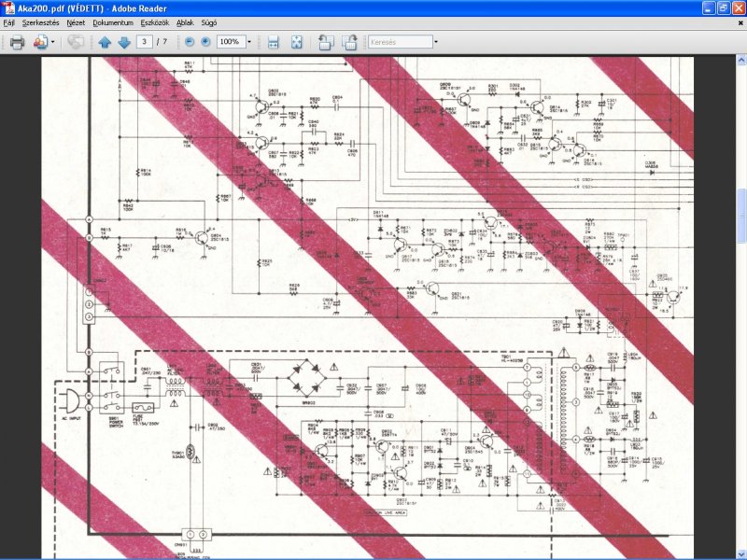Click the Keresés search field
Viewport: 747px width, 560px height.
401,42
